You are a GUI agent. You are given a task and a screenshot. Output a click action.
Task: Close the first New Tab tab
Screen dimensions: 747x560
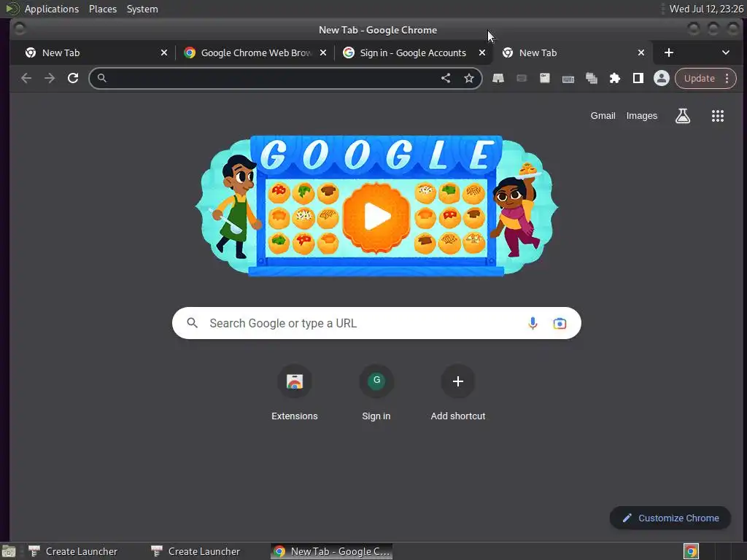(164, 52)
